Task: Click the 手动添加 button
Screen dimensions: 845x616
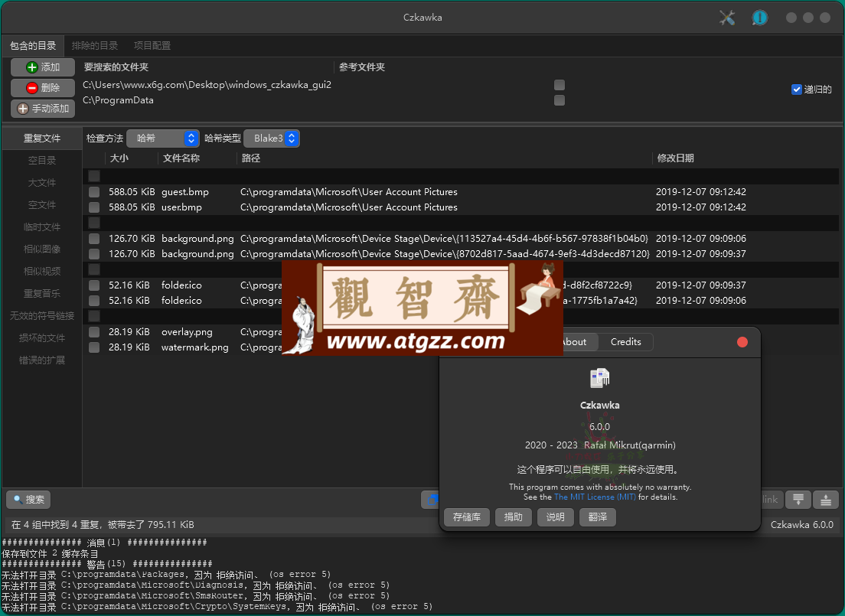Action: (43, 109)
